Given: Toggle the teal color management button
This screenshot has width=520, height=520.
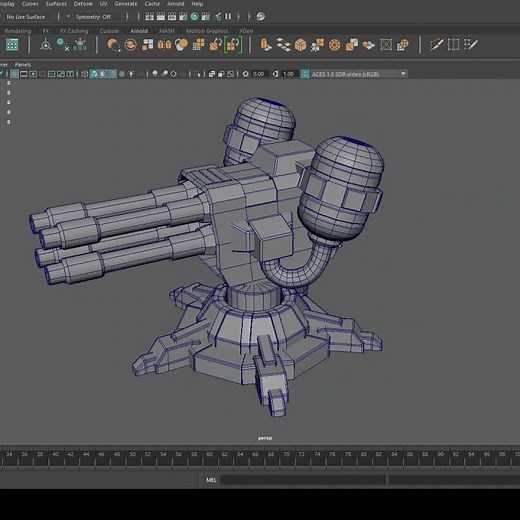Looking at the screenshot, I should click(x=305, y=74).
